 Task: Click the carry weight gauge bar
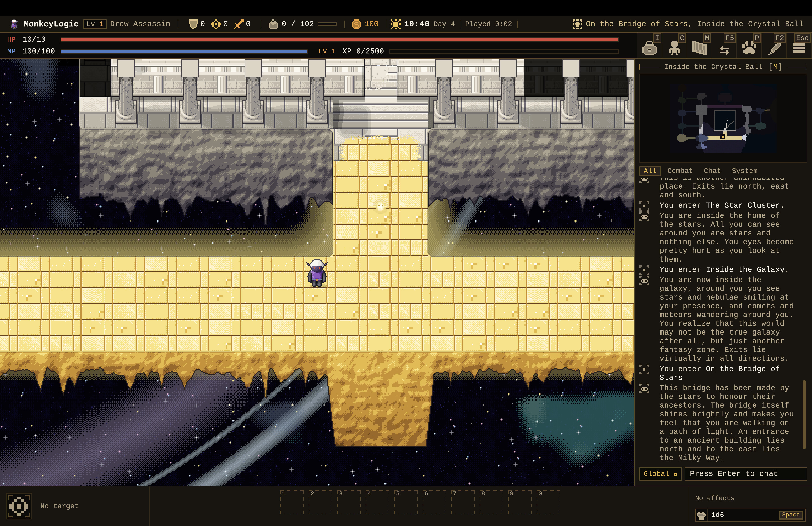327,24
